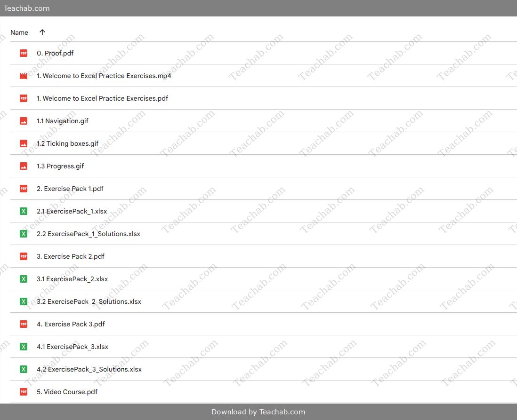Click the PDF icon beside 0. Proof.pdf
517x420 pixels.
click(x=24, y=53)
